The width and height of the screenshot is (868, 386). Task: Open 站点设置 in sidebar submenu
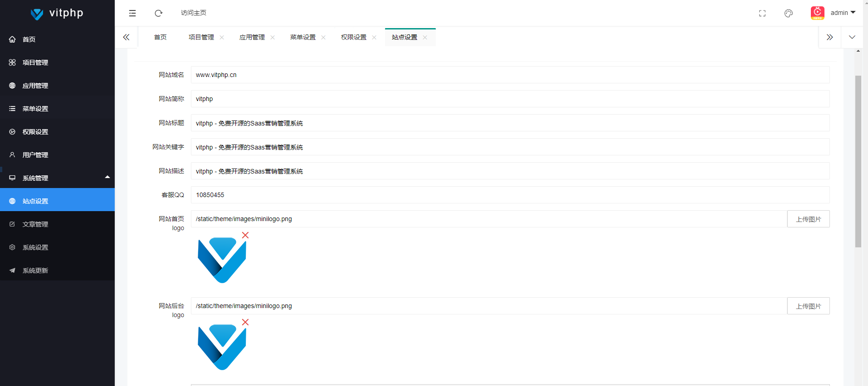[57, 200]
